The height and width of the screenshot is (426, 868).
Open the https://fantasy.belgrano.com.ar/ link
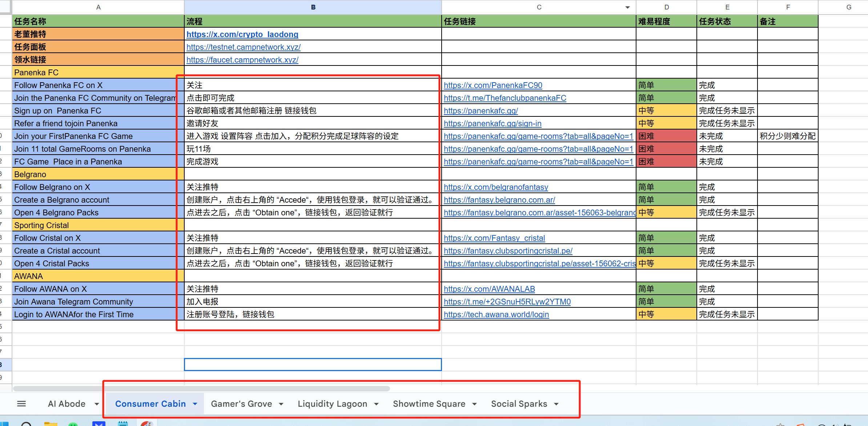[x=499, y=200]
